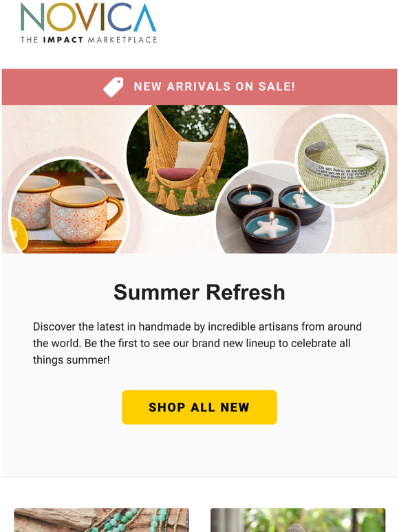Click the yellow tassels hanging under hammock
The width and height of the screenshot is (399, 532).
click(173, 197)
